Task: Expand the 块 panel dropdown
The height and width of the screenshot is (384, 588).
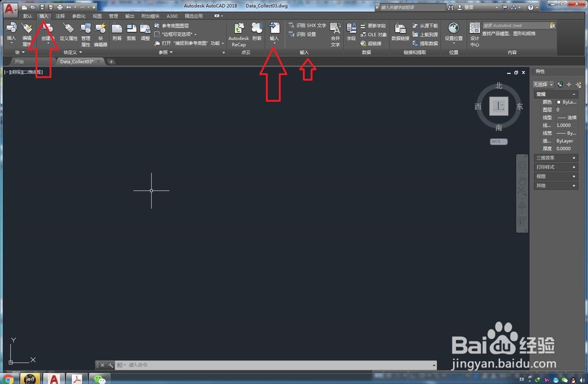Action: [x=19, y=52]
